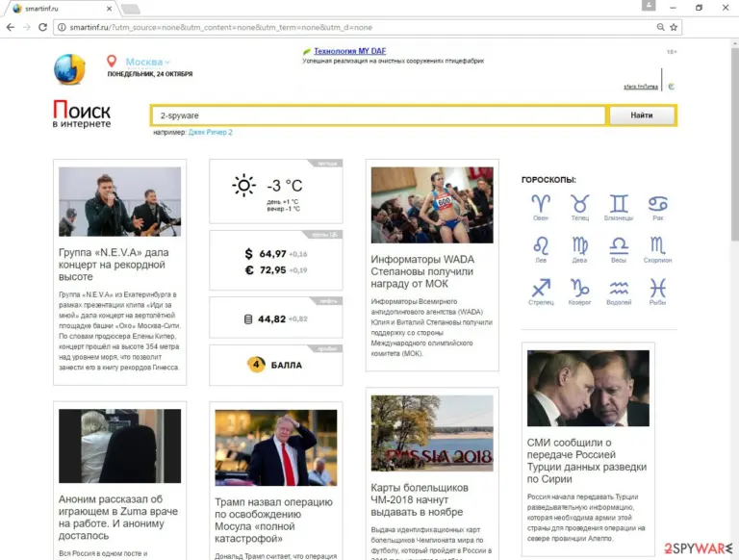Click the browser reload page icon
Screen dimensions: 739x560
[42, 27]
